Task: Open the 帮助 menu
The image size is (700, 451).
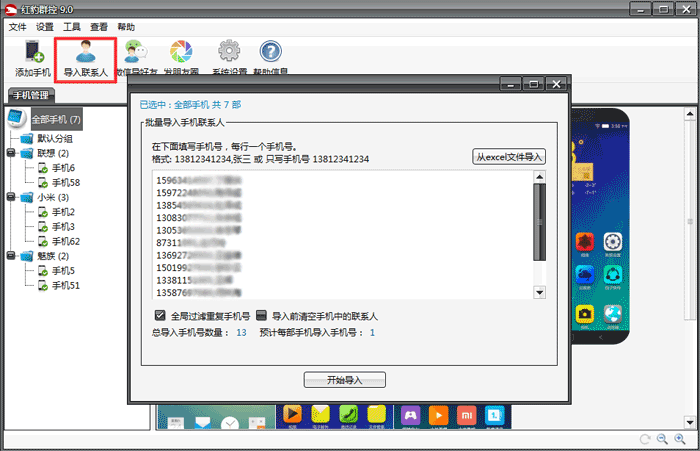Action: 126,27
